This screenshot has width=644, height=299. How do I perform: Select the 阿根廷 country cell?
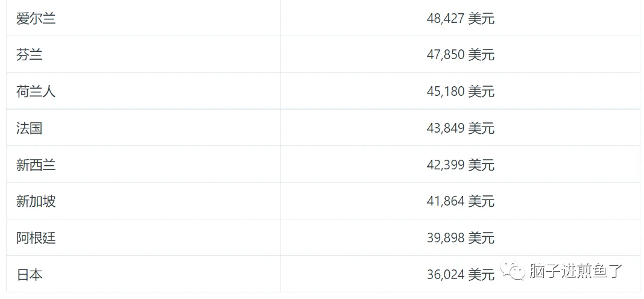[144, 238]
